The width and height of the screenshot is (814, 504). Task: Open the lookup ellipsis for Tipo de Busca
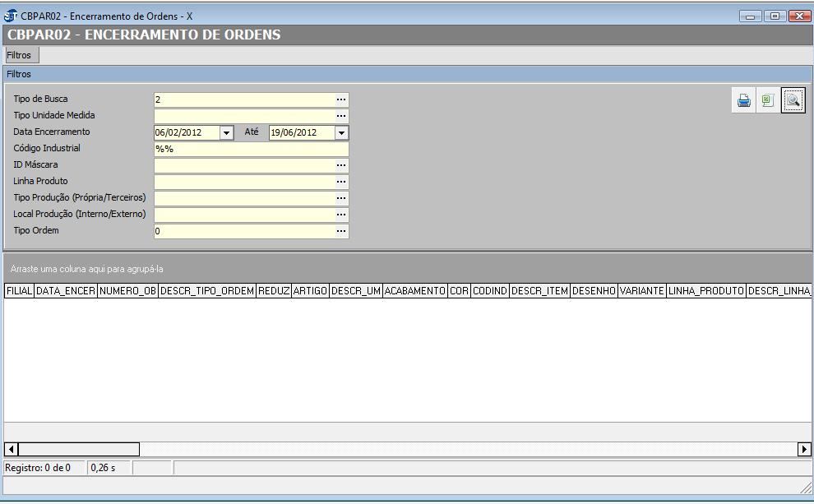click(341, 99)
